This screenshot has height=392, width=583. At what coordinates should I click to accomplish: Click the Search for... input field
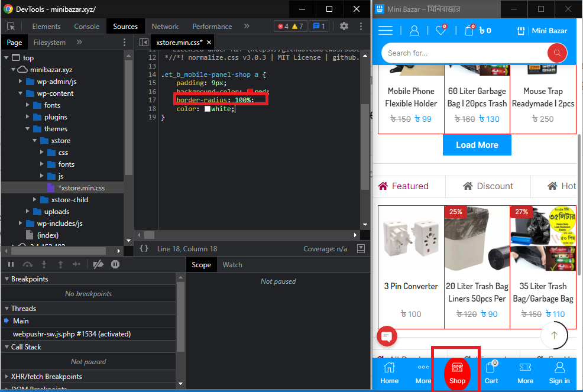(x=465, y=53)
